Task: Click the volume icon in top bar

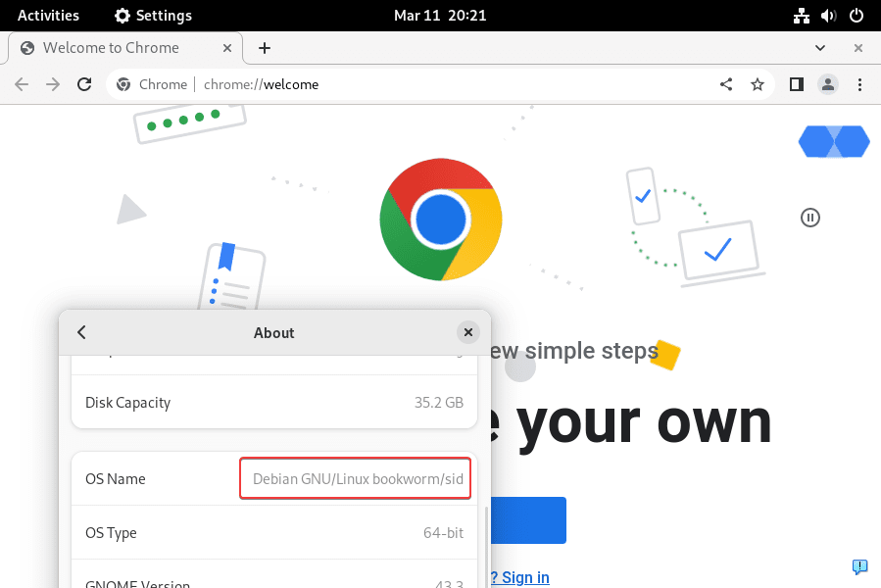Action: 828,16
